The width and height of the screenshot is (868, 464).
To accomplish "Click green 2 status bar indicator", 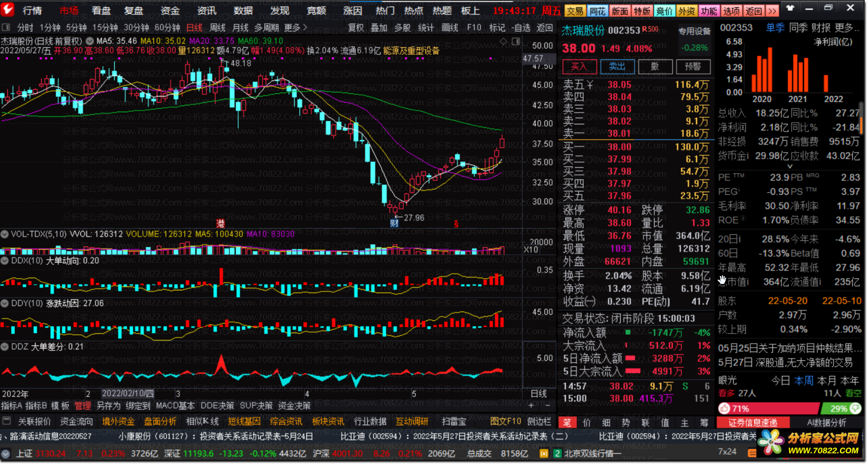I will pyautogui.click(x=557, y=454).
